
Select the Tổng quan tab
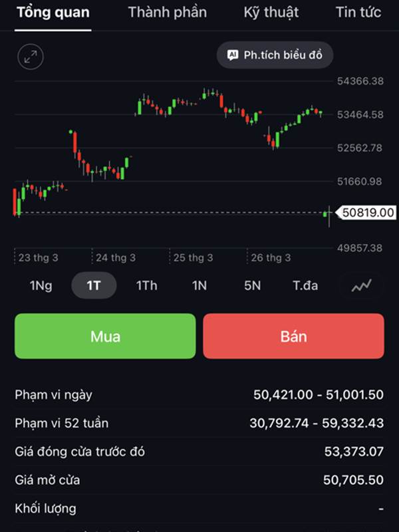click(53, 12)
